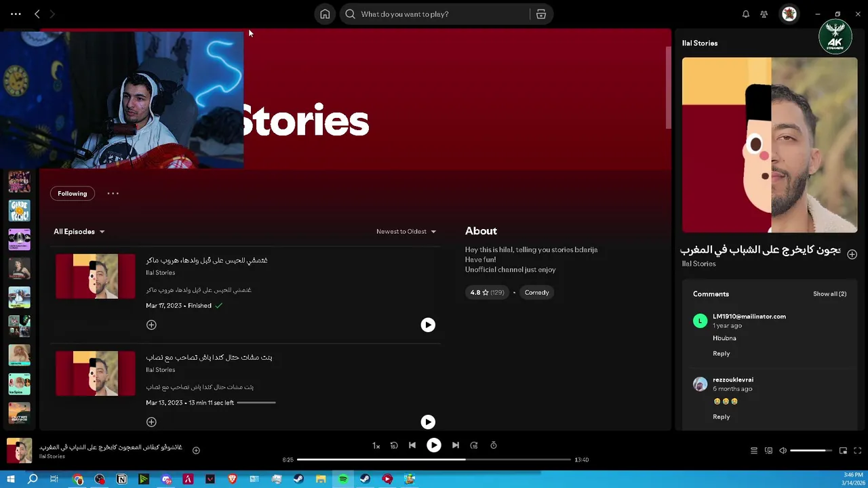Open the rezzouklevrai commenter avatar
Image resolution: width=868 pixels, height=488 pixels.
[700, 384]
